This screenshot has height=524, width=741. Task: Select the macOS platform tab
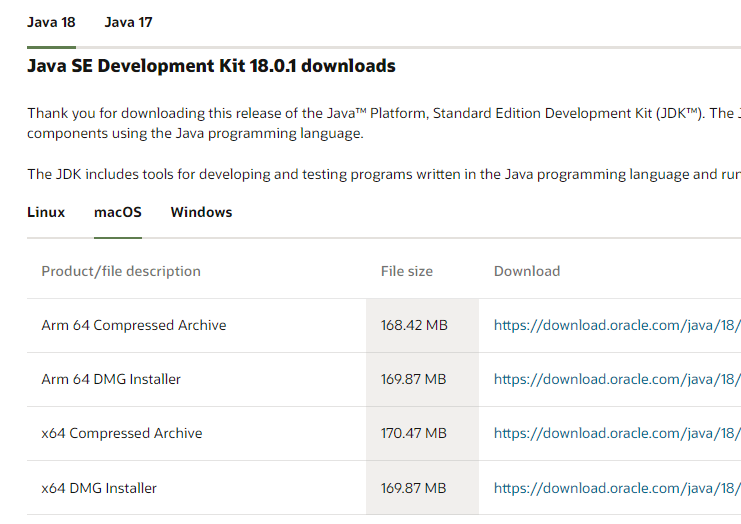click(x=118, y=212)
